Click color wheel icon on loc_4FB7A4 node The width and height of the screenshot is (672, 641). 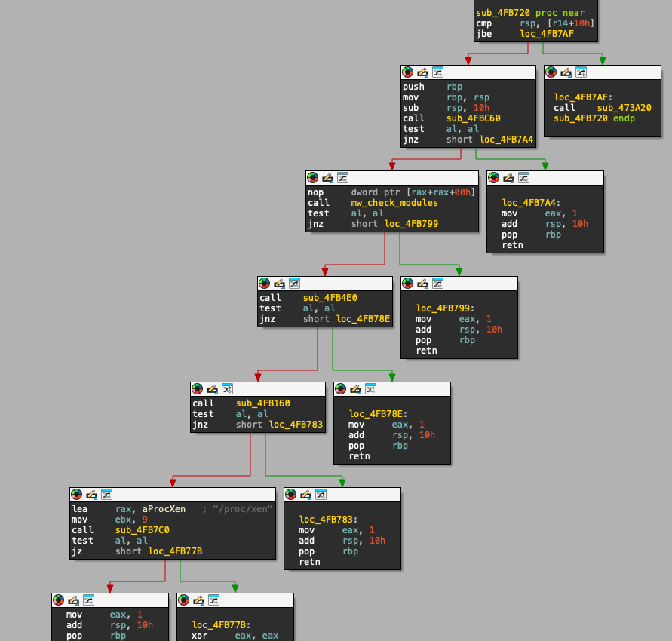pyautogui.click(x=493, y=178)
